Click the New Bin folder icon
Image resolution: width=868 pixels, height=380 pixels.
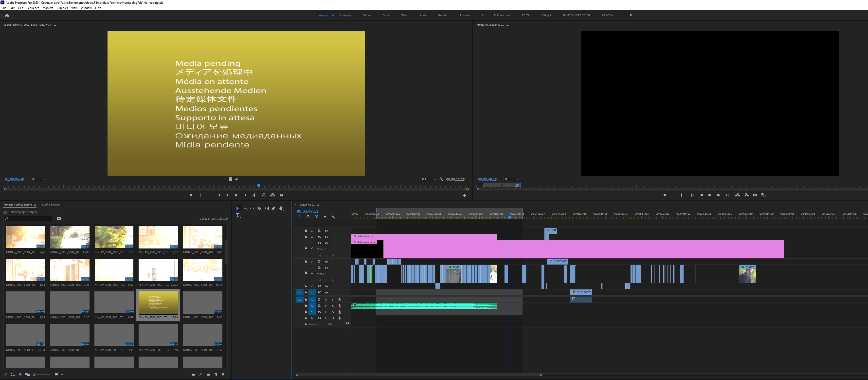coord(208,374)
